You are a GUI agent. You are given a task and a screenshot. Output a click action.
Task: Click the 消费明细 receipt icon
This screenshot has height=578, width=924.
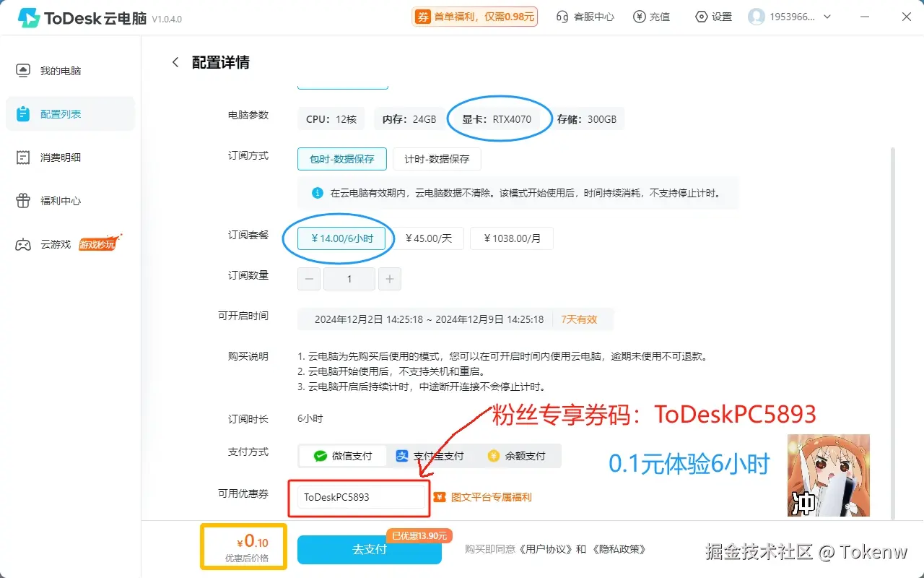tap(23, 158)
